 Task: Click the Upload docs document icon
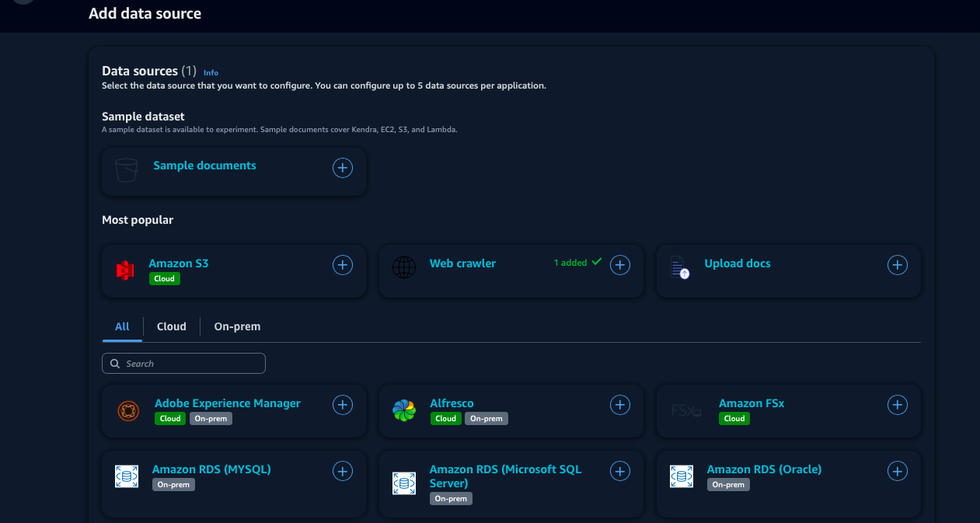click(680, 267)
